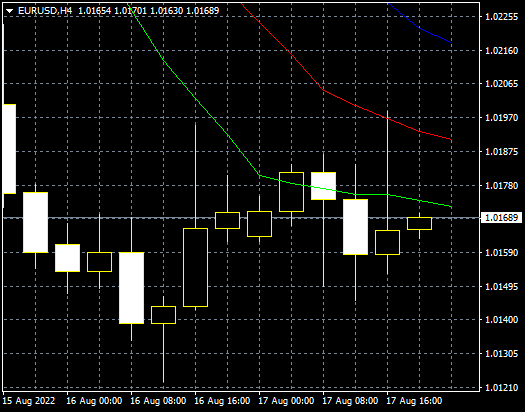The width and height of the screenshot is (525, 412).
Task: Select the current price label 1.01689
Action: coord(501,218)
